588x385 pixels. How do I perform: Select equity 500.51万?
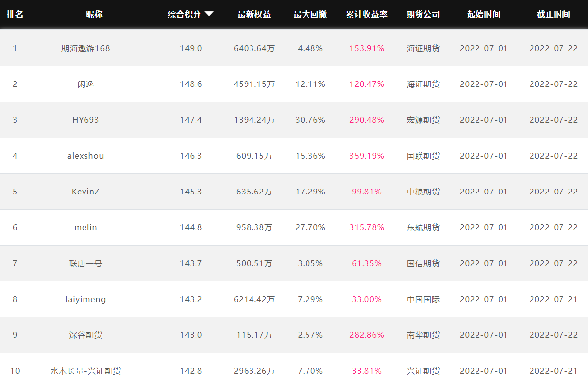[x=254, y=263]
